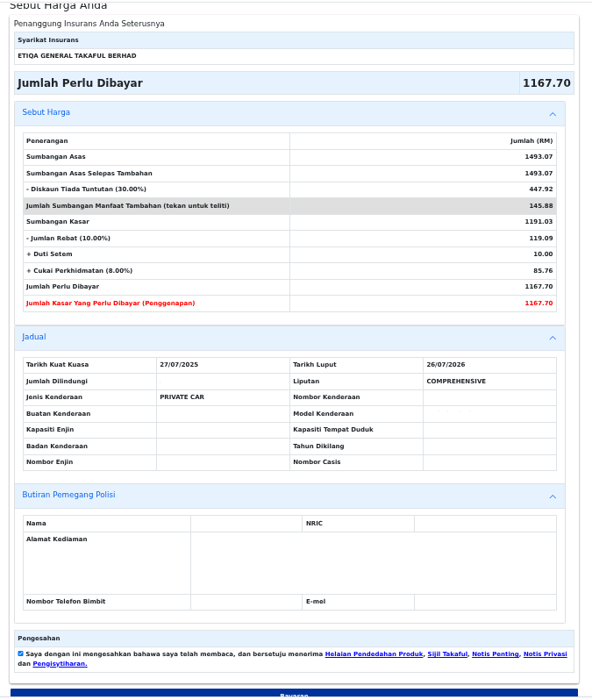Click Cukai Perkhidmatan (8.00%) label

(80, 270)
